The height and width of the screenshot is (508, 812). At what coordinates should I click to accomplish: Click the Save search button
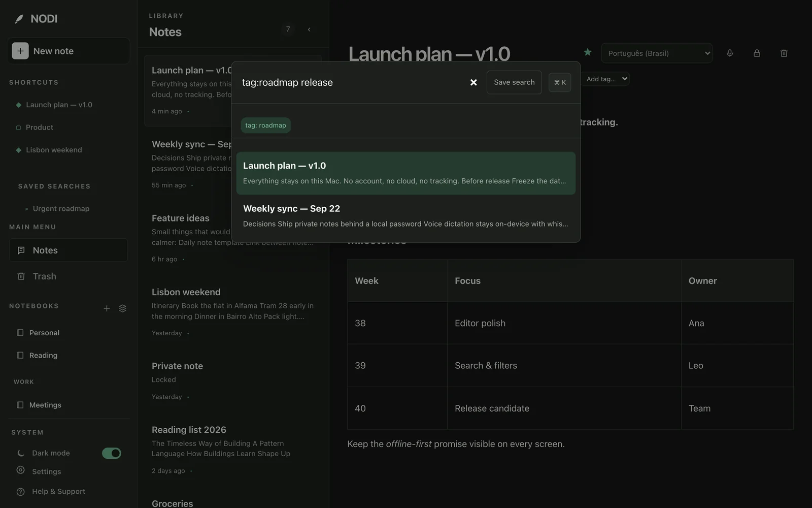pyautogui.click(x=514, y=82)
